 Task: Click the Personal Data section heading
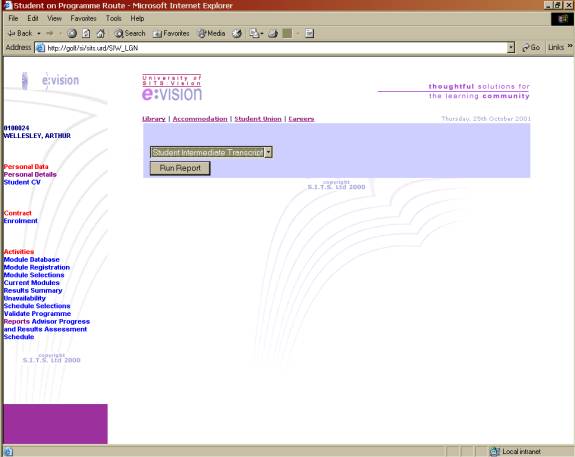tap(26, 167)
